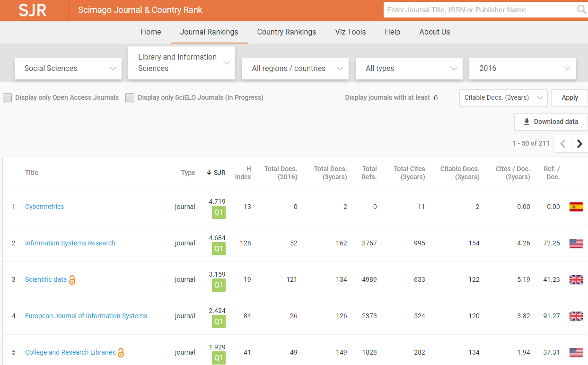Screen dimensions: 588x365
Task: Click the Q1 badge for Information Systems Research
Action: coord(219,249)
